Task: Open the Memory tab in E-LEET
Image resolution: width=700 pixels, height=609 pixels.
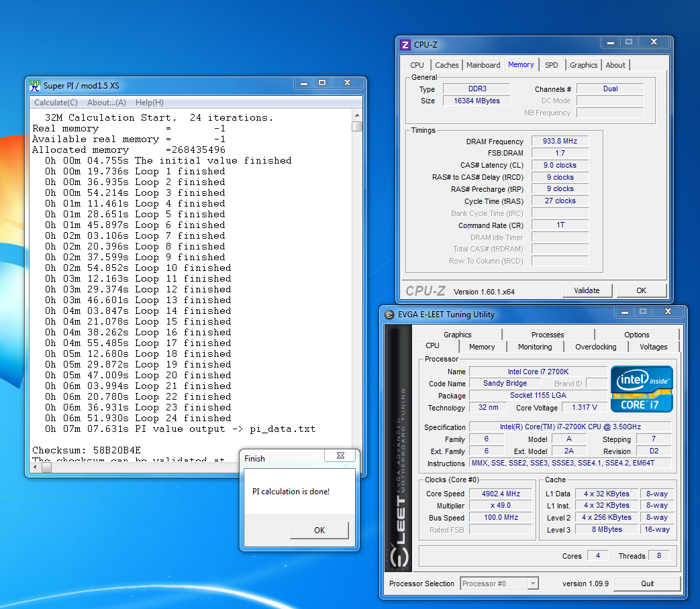Action: [x=482, y=347]
